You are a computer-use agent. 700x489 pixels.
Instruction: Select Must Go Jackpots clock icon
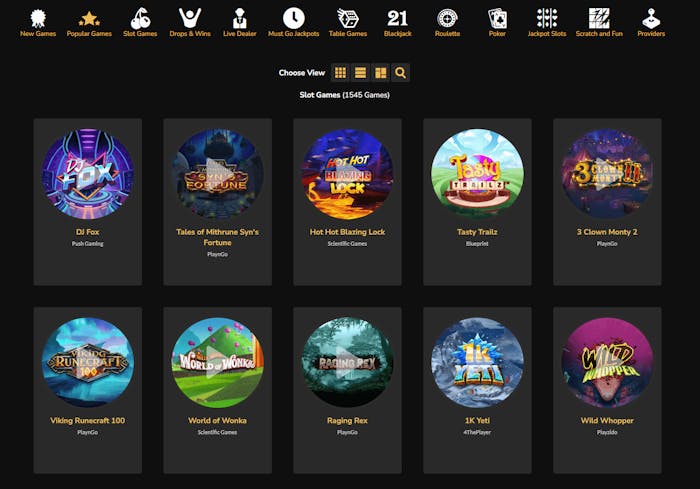(x=293, y=18)
